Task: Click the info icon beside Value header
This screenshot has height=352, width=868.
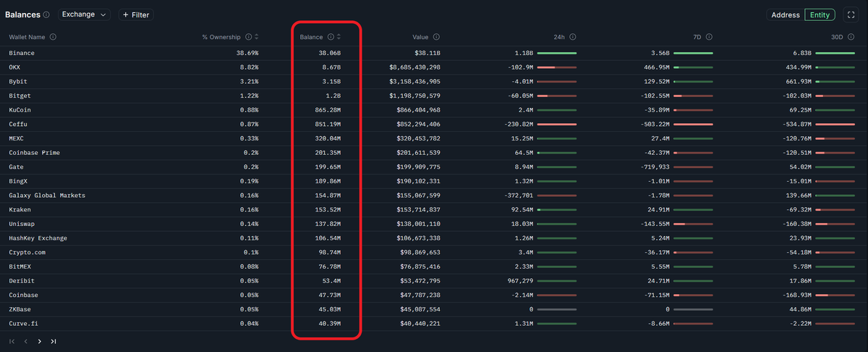Action: [x=437, y=37]
